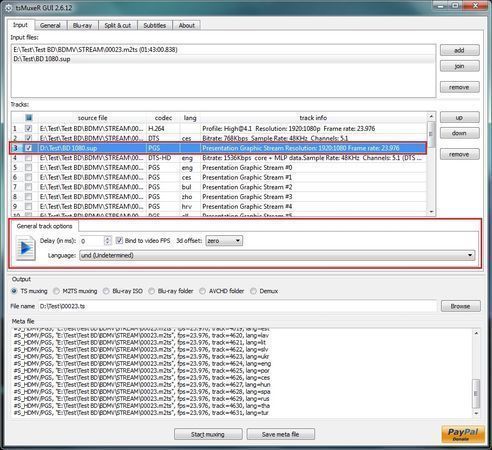Screen dimensions: 492x450
Task: Click the File name input field
Action: [x=237, y=306]
